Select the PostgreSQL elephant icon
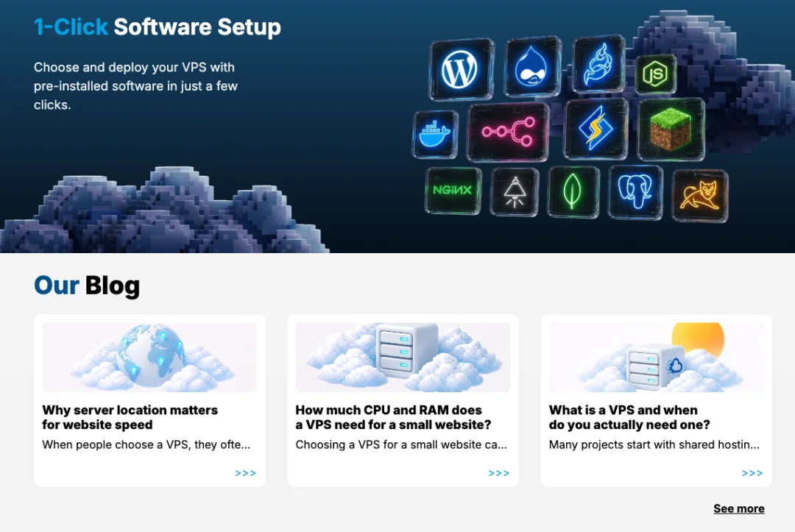This screenshot has width=795, height=532. [635, 193]
